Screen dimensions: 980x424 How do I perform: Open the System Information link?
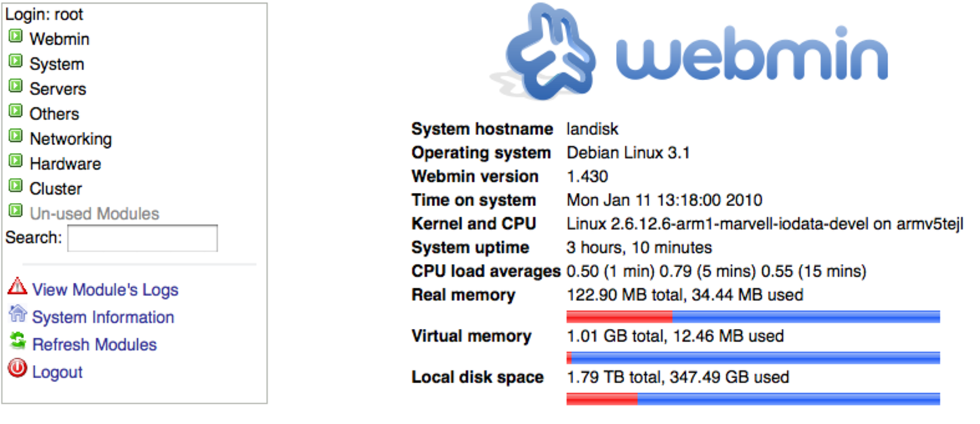[103, 317]
